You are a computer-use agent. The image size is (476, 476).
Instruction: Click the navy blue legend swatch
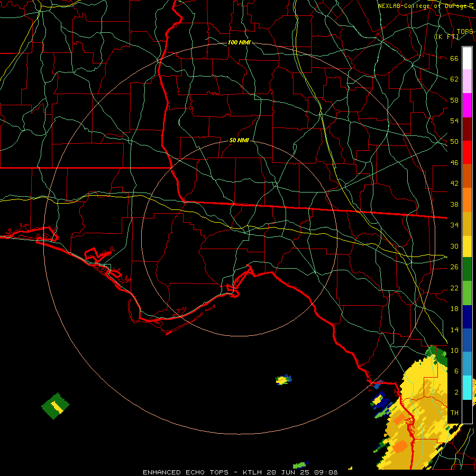coord(467,317)
